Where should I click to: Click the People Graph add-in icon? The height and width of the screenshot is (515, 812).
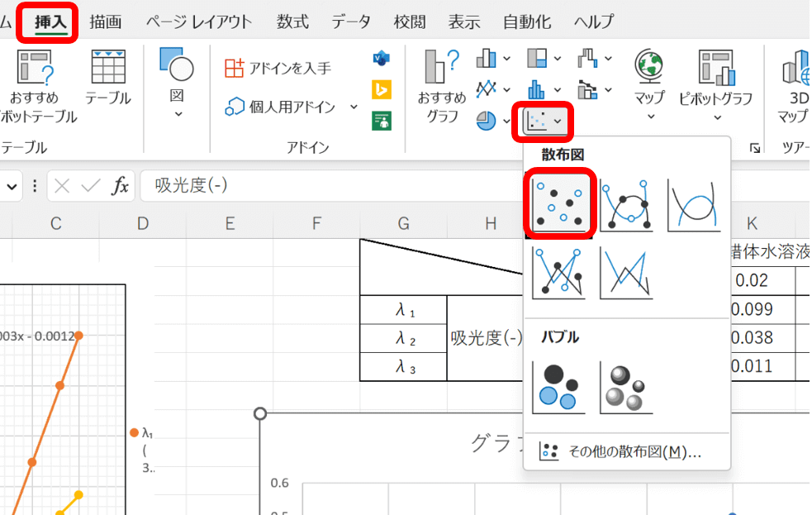click(382, 121)
